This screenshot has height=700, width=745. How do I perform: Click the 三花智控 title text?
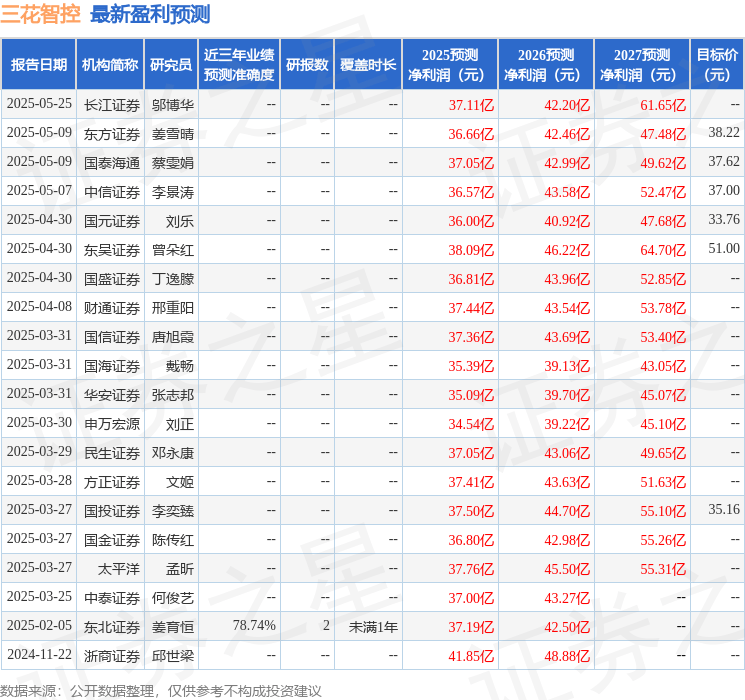pos(40,14)
